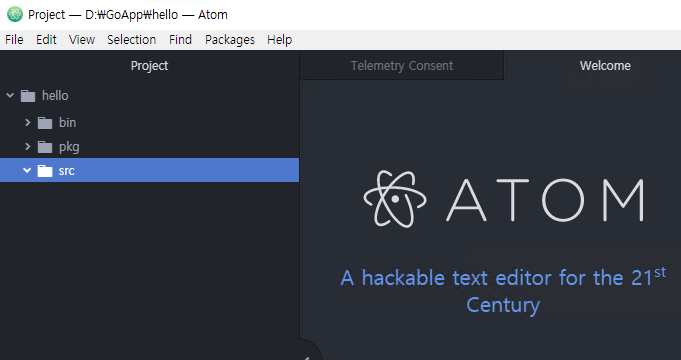Click the Atom app icon in title bar

tap(15, 14)
